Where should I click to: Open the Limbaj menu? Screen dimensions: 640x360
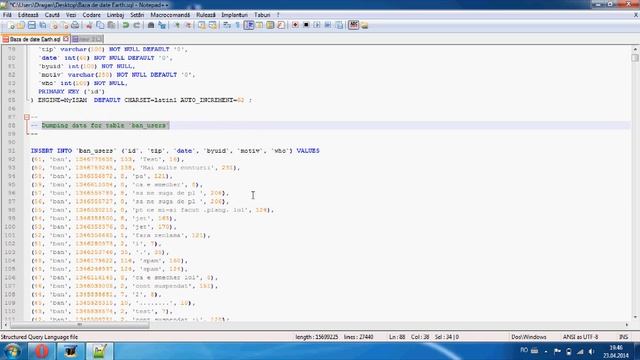click(115, 15)
